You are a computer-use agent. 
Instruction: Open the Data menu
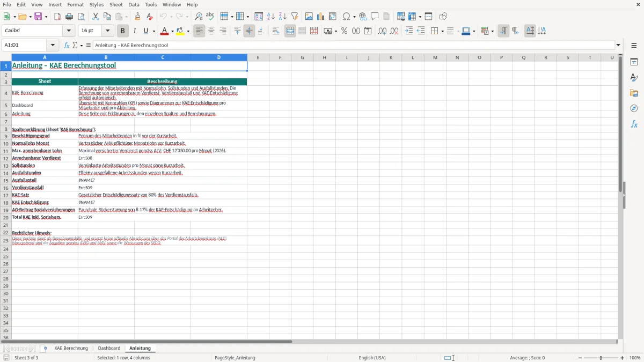point(134,4)
